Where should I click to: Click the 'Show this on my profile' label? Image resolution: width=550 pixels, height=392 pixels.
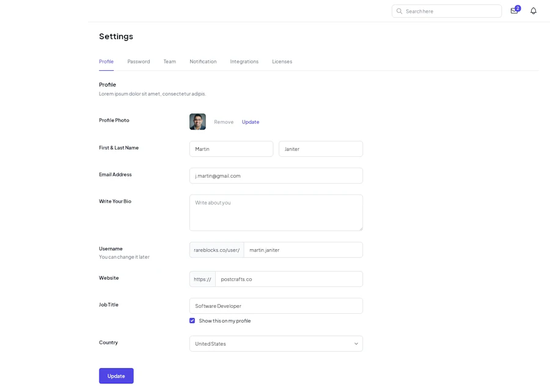pos(225,321)
